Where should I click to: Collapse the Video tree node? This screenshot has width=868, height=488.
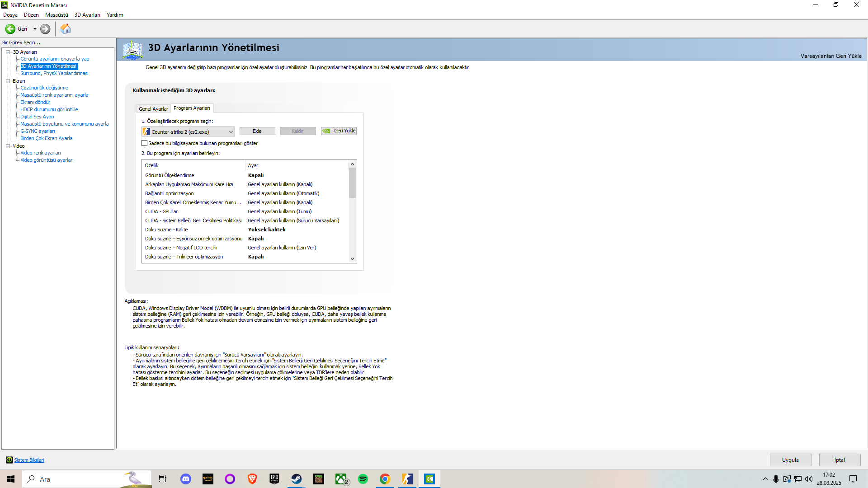pyautogui.click(x=8, y=146)
